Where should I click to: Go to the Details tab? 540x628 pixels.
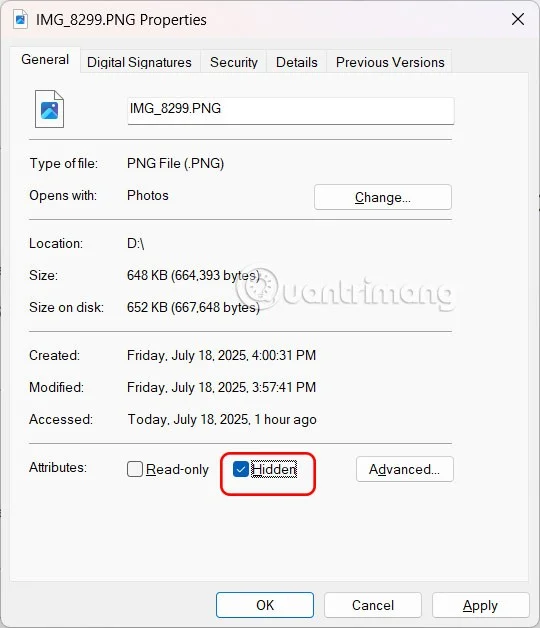coord(296,62)
